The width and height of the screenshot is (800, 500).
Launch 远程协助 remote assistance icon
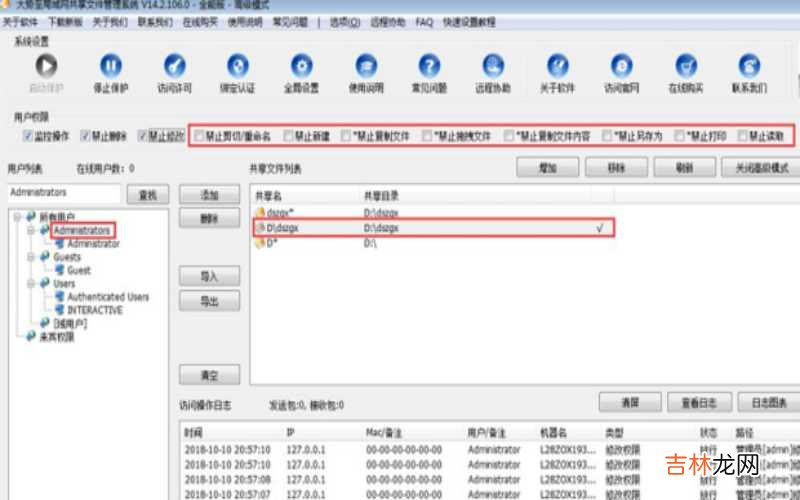coord(492,66)
